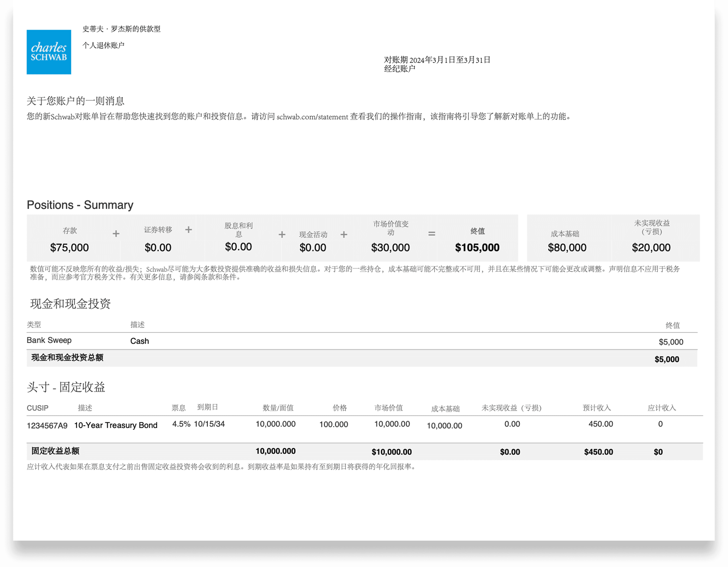Click the $80,000 cost basis figure
728x567 pixels.
click(x=567, y=247)
